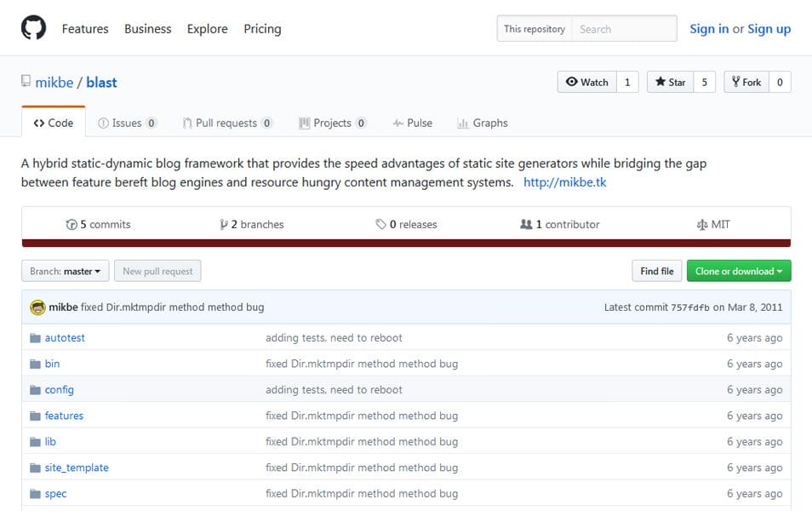Screen dimensions: 812x511
Task: Open the lib folder icon
Action: (x=35, y=441)
